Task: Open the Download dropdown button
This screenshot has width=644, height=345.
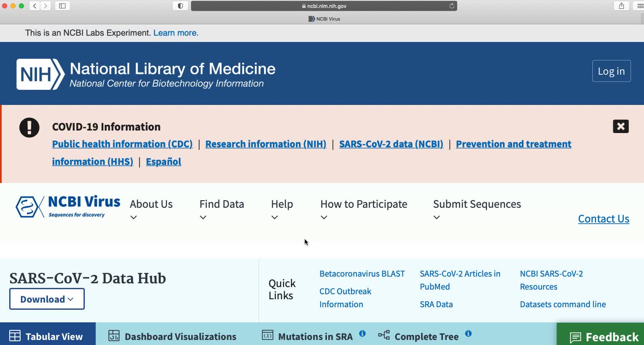Action: tap(47, 299)
